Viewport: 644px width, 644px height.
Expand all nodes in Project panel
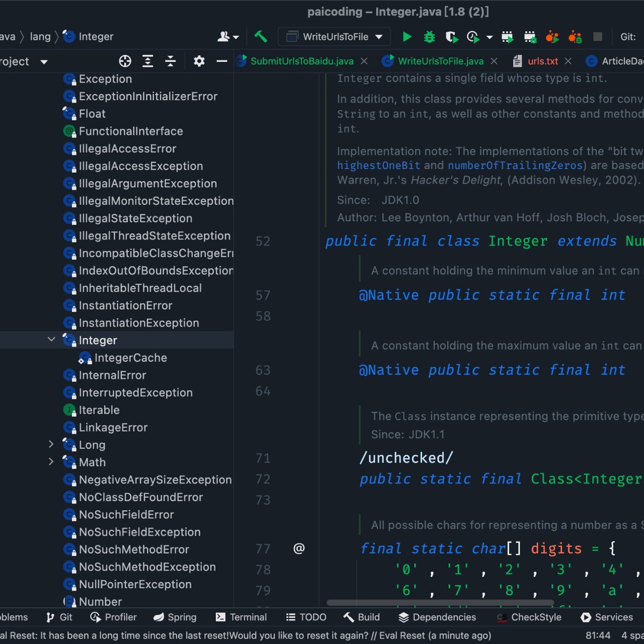click(x=148, y=61)
